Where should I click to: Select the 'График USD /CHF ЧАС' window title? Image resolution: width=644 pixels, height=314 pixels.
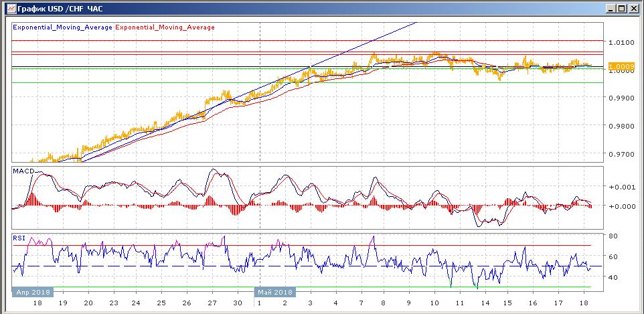pos(60,8)
